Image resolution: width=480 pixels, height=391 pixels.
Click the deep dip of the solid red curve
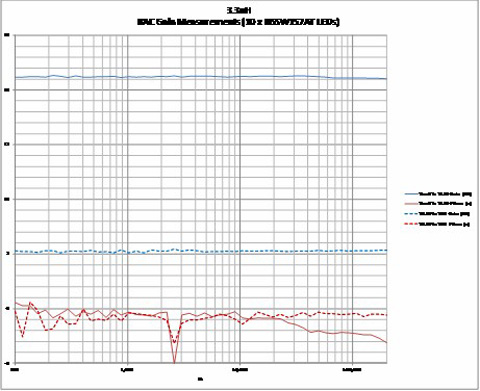pyautogui.click(x=174, y=360)
